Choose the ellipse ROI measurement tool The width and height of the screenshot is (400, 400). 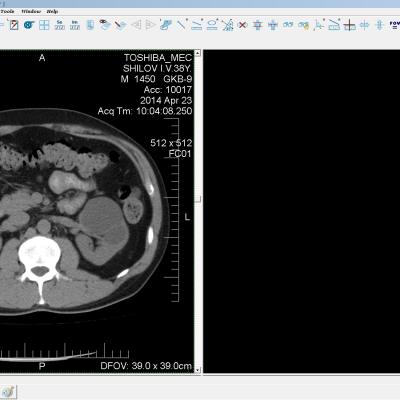(x=212, y=25)
